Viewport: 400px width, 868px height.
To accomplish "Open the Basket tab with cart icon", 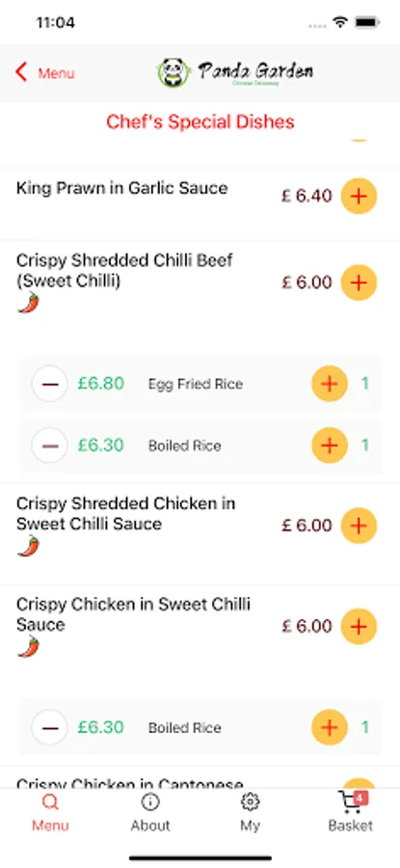I will pyautogui.click(x=350, y=811).
